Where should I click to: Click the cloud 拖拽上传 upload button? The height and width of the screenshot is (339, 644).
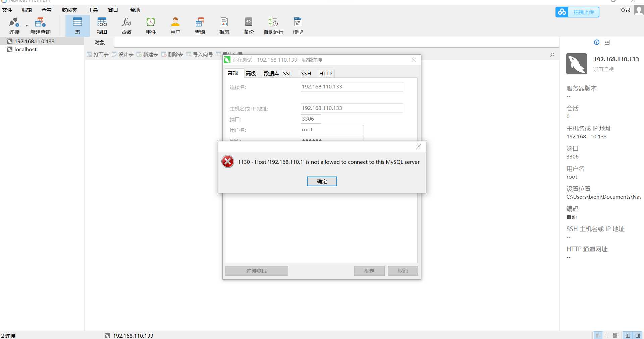point(577,12)
